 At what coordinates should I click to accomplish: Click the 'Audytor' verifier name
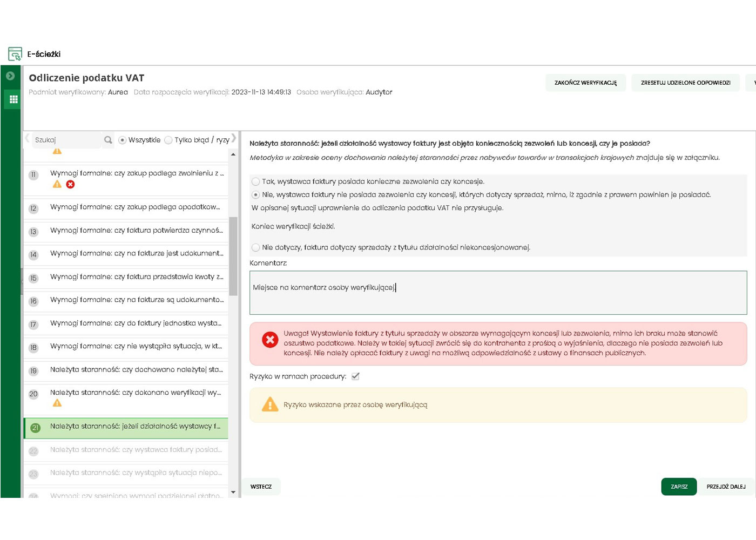379,92
